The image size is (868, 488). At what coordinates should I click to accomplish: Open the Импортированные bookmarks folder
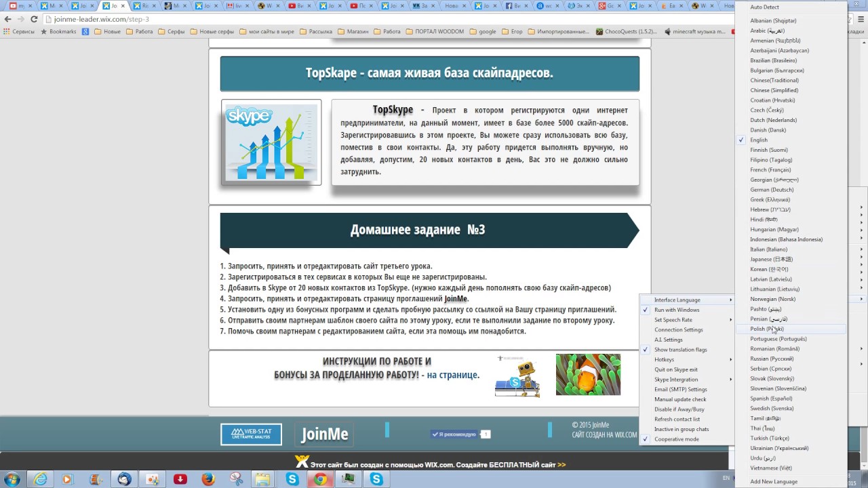[x=558, y=31]
